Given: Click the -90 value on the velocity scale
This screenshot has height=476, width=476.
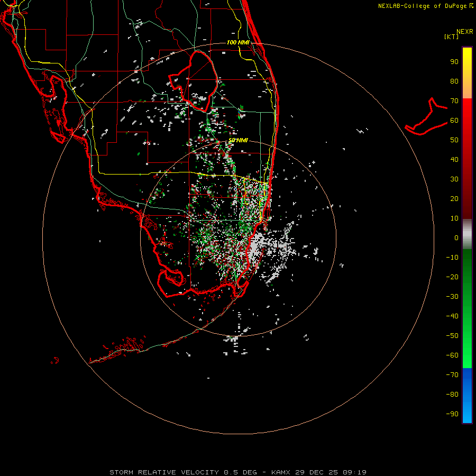Looking at the screenshot, I should click(452, 414).
